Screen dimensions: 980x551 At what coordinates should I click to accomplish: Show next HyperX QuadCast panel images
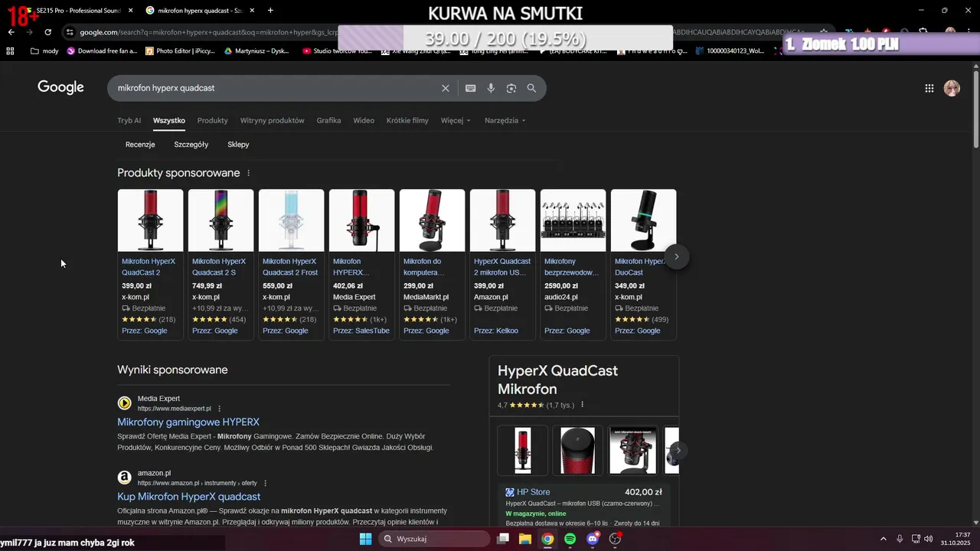[678, 450]
